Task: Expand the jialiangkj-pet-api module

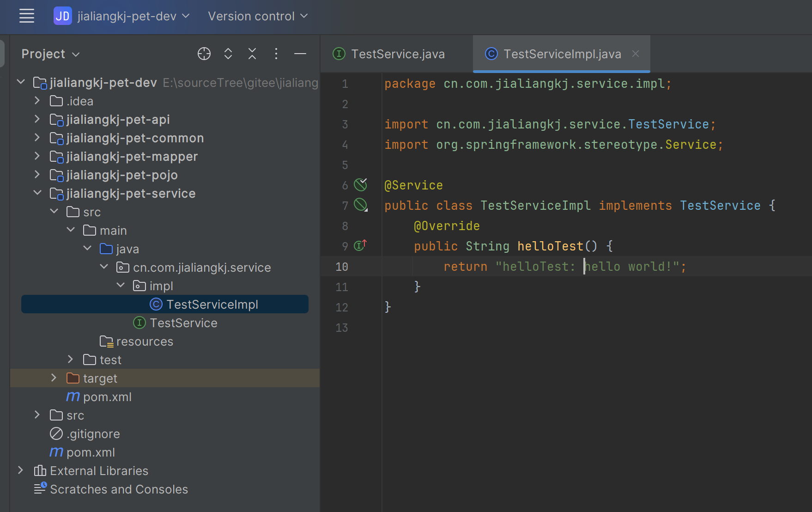Action: tap(37, 119)
